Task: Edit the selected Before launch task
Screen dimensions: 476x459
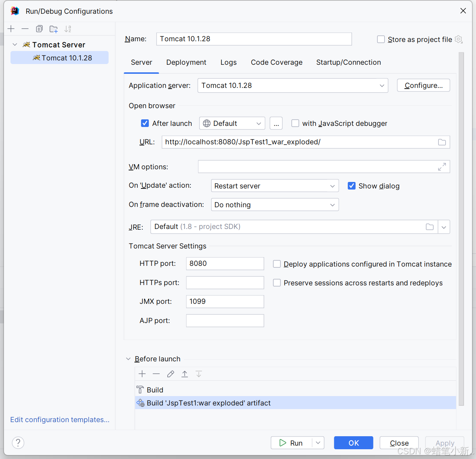Action: point(171,374)
